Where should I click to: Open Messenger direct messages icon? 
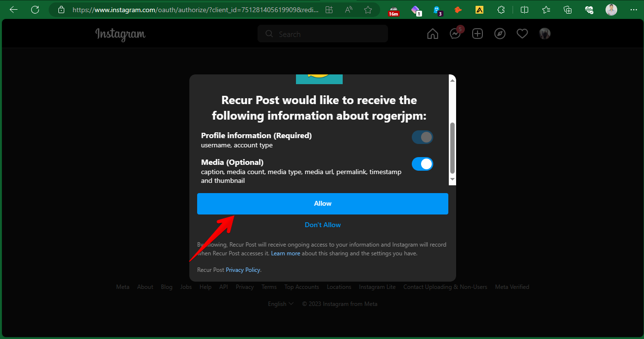(455, 34)
